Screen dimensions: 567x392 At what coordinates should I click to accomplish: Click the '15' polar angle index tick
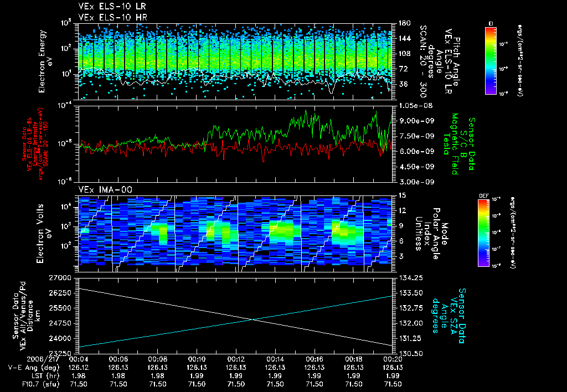click(x=403, y=195)
